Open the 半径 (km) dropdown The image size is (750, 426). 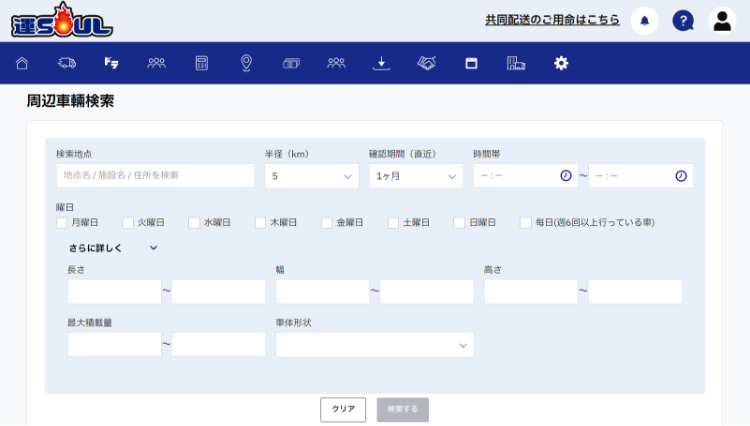click(311, 176)
